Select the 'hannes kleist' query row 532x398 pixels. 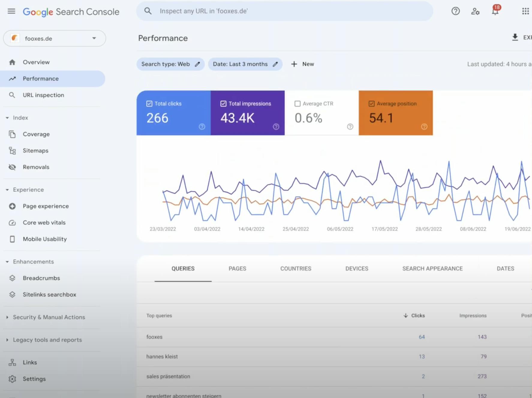tap(334, 357)
